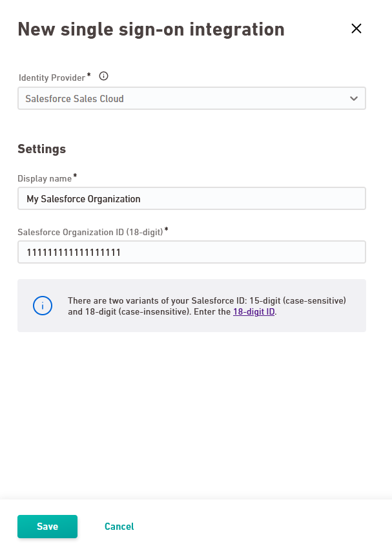
Task: Open the Identity Provider dropdown
Action: click(192, 98)
